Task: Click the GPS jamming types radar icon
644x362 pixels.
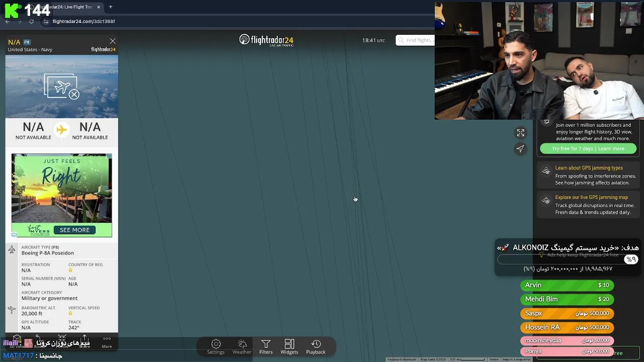Action: pos(546,171)
